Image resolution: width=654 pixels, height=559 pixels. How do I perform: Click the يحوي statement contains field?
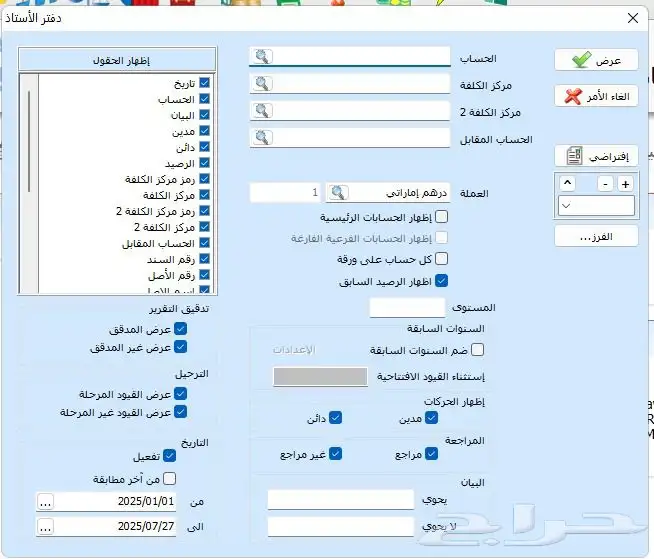(341, 500)
